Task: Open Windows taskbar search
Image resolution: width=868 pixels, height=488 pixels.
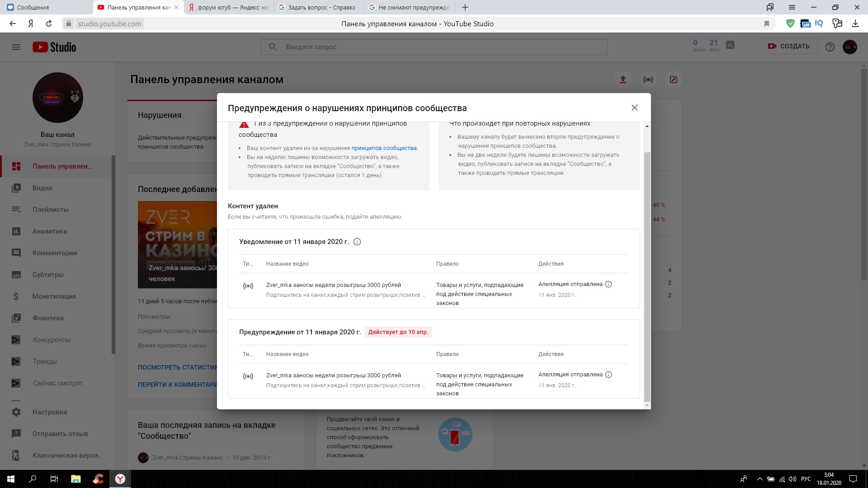Action: point(33,479)
